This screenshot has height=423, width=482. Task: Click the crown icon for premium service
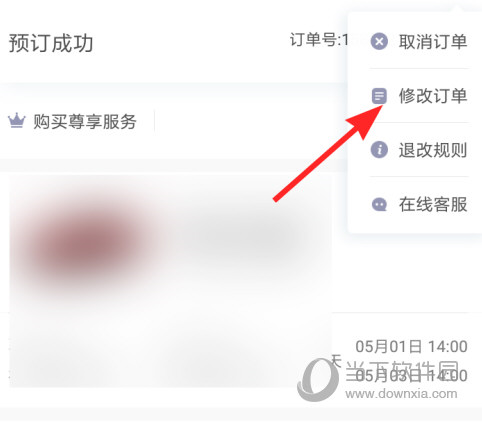point(17,121)
